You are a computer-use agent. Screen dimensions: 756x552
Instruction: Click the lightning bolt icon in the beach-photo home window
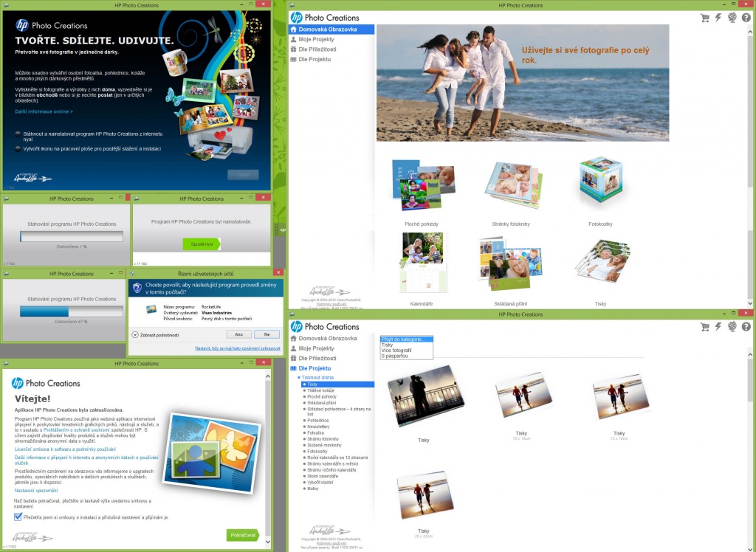[x=718, y=18]
